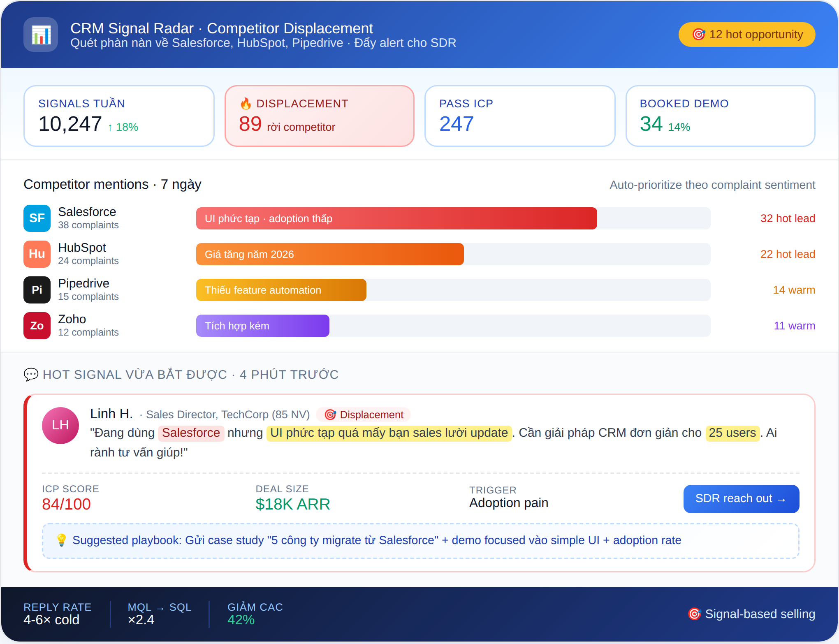Click the '38 complaints' text under Salesforce

coord(88,225)
